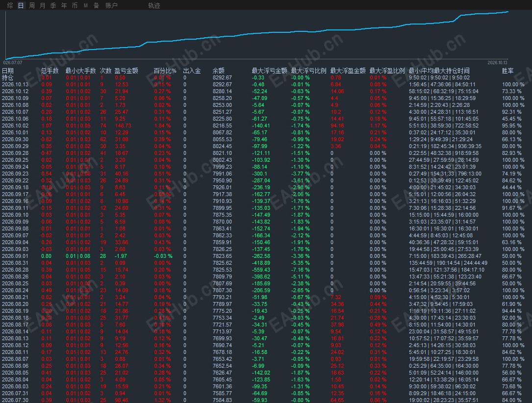This screenshot has height=403, width=532.
Task: Click the 盈亏金额 column header
Action: (x=126, y=71)
